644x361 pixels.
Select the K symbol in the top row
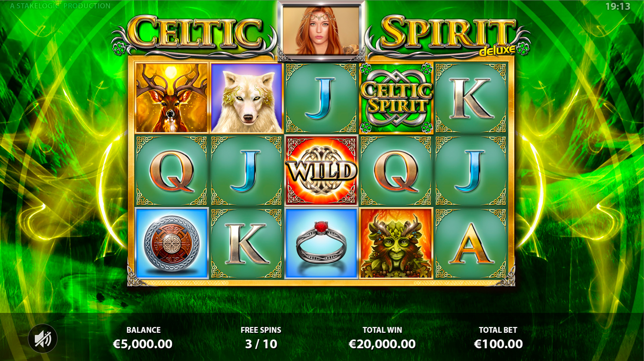[x=471, y=98]
